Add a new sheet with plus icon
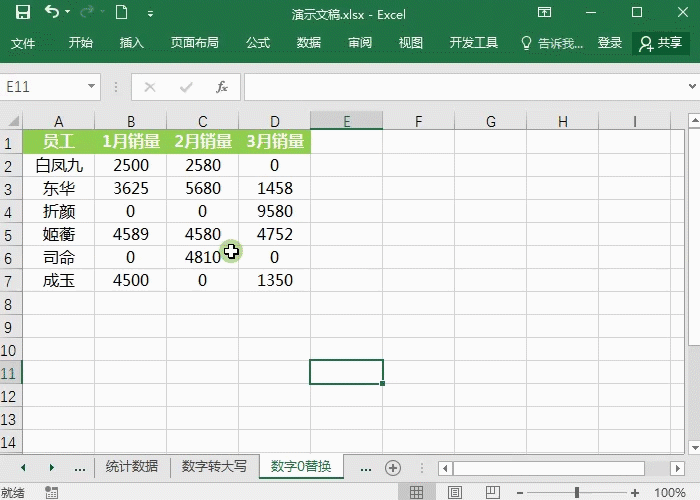700x500 pixels. pos(393,468)
